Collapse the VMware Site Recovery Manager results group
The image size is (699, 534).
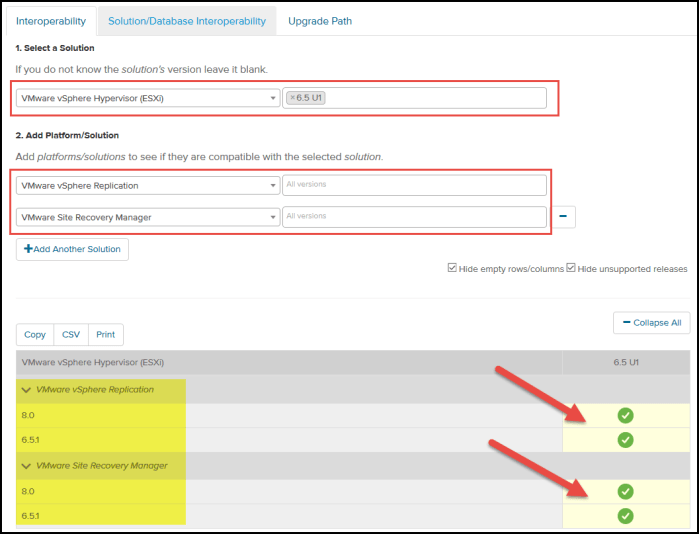[26, 465]
